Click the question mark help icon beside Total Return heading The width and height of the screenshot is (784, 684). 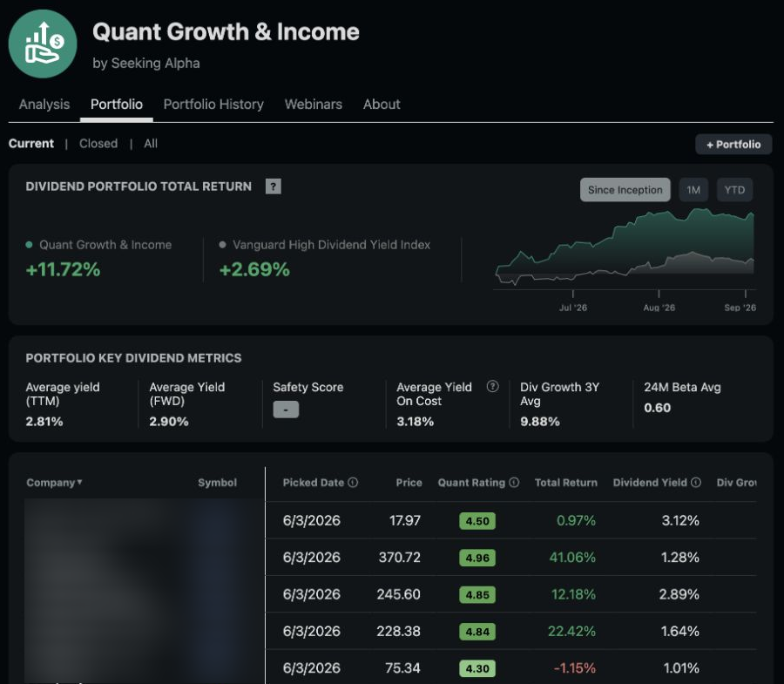[x=273, y=186]
